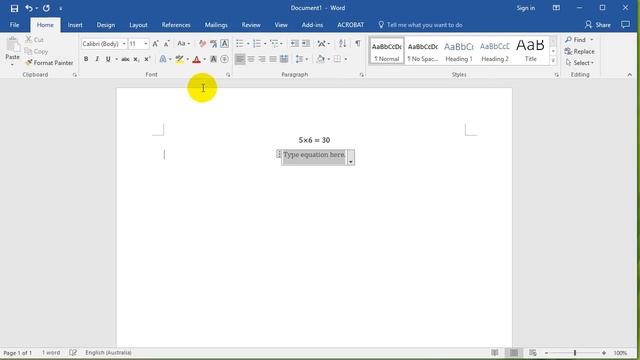Open the Select dropdown in Editing
640x360 pixels.
point(580,63)
